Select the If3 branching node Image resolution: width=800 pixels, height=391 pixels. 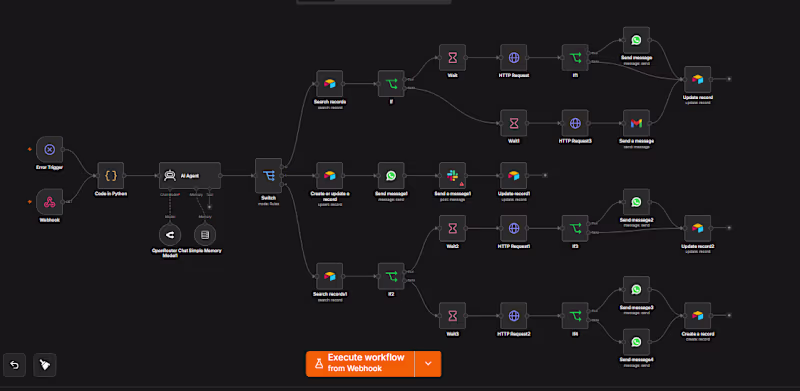click(575, 228)
